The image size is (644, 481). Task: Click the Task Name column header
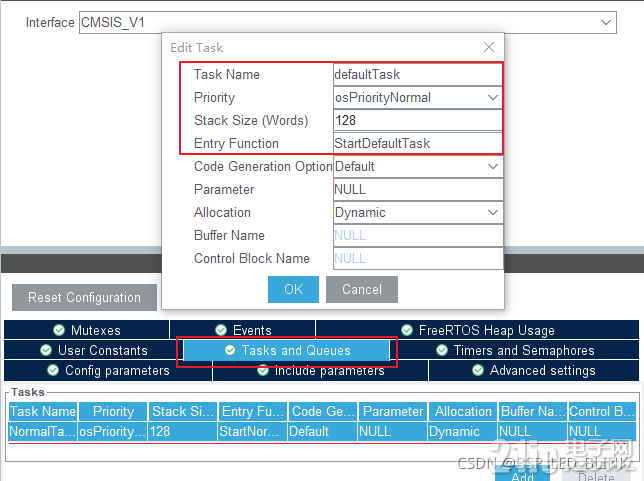(x=43, y=411)
